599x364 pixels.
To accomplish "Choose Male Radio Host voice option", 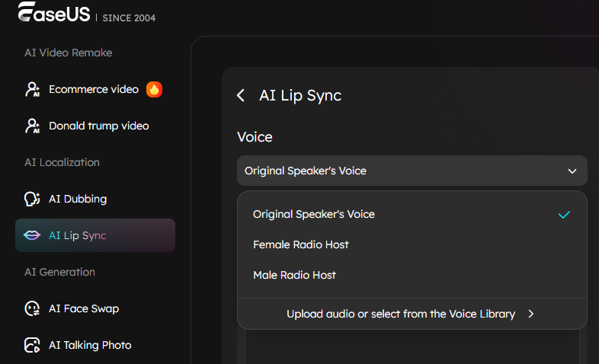I will 412,275.
